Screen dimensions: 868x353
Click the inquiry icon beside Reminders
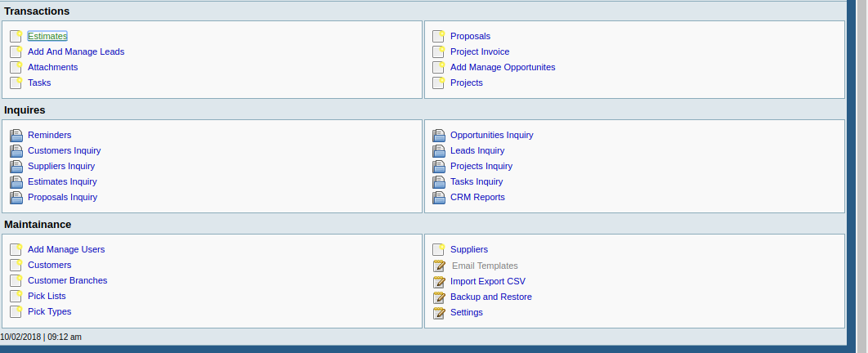coord(16,135)
